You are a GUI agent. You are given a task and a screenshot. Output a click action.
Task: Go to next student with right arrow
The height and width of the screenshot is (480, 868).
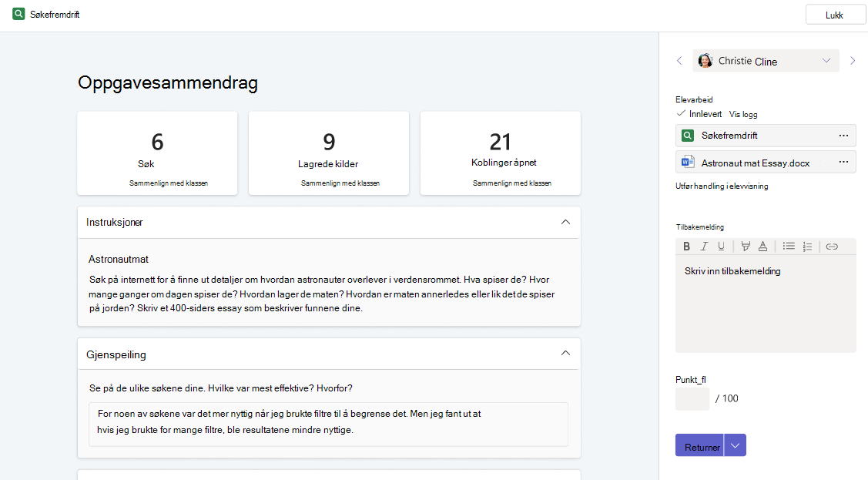[853, 61]
